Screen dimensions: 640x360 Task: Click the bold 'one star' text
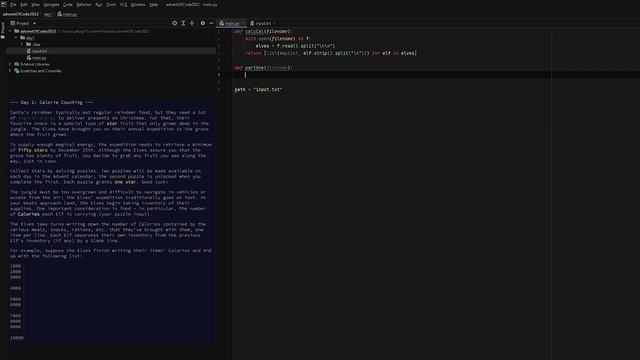coord(125,182)
